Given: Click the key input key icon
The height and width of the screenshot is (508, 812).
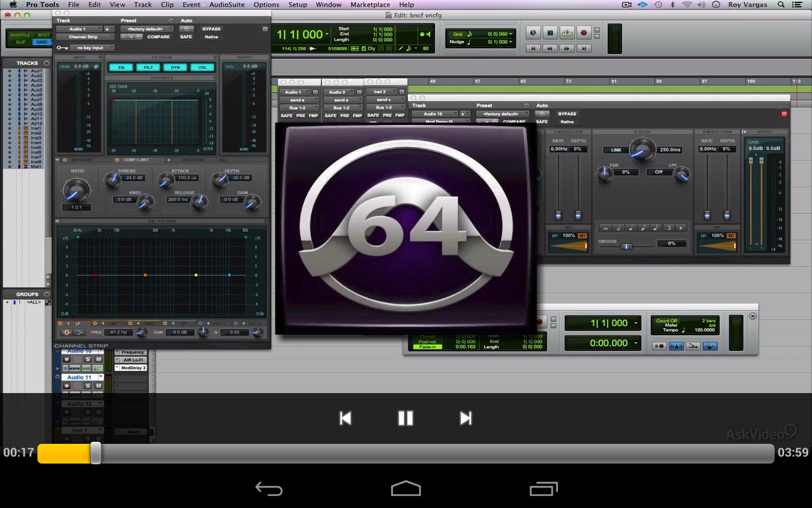Looking at the screenshot, I should coord(62,48).
